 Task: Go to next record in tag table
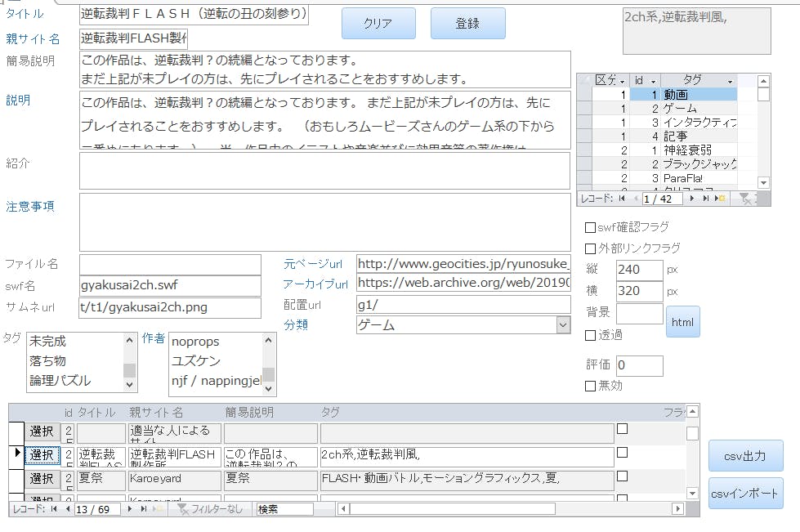[694, 199]
